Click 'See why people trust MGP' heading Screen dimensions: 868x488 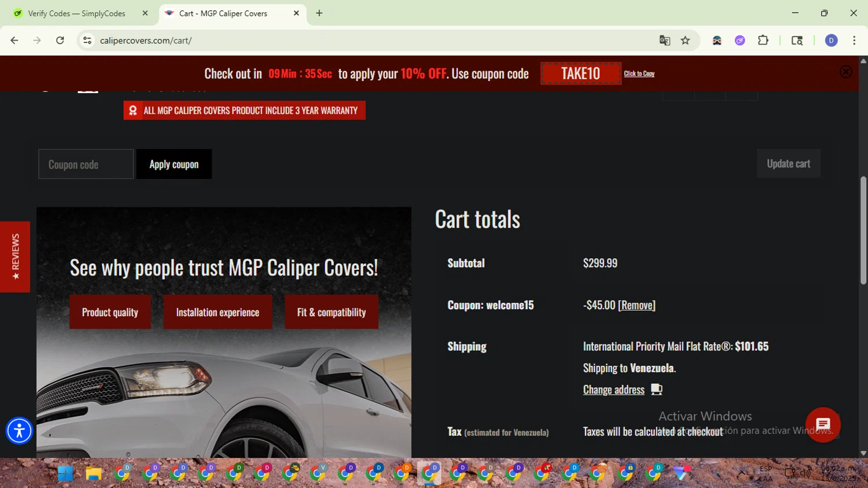pos(224,267)
